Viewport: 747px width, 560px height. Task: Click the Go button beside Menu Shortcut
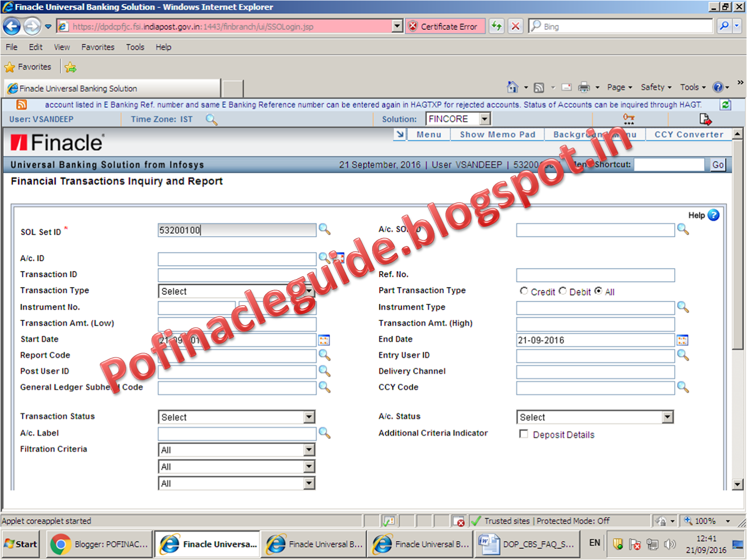[x=718, y=164]
